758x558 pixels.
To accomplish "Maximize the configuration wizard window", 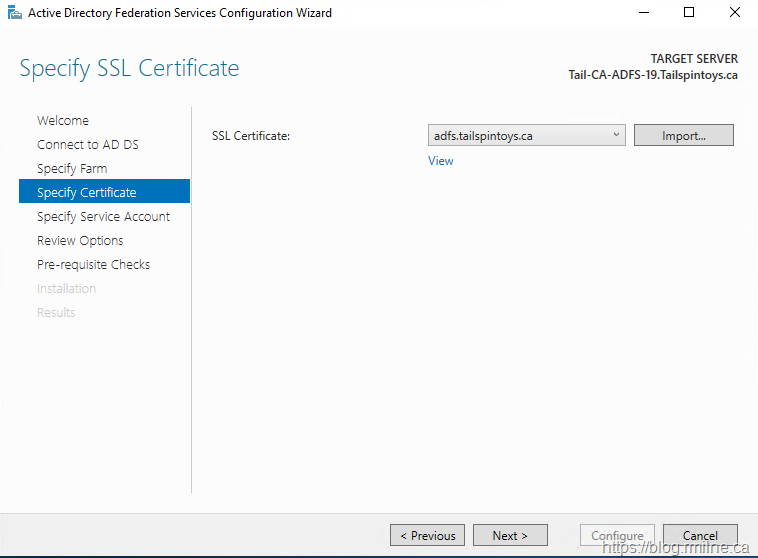I will (x=689, y=13).
